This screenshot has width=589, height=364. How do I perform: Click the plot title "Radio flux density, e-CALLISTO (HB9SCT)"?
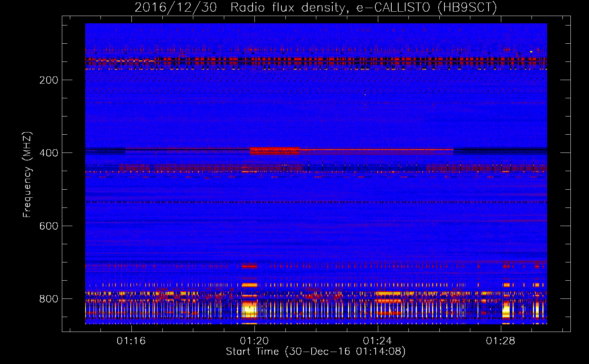coord(363,7)
